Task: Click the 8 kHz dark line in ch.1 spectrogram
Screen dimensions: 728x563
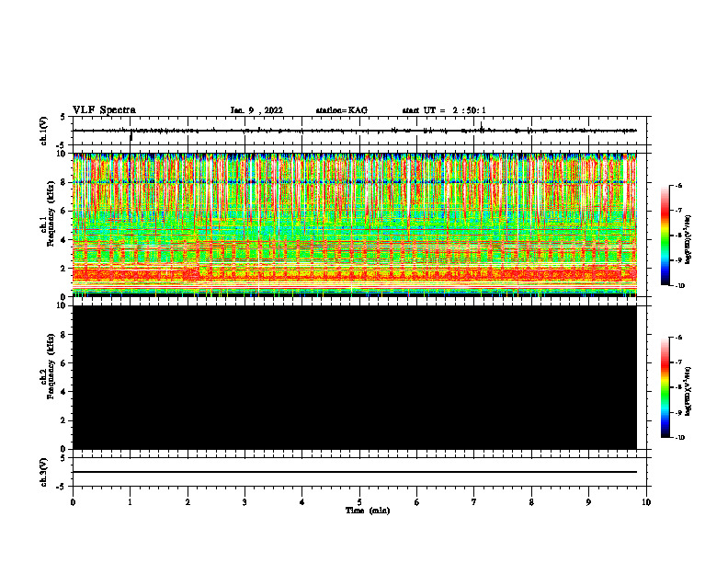Action: pos(355,181)
